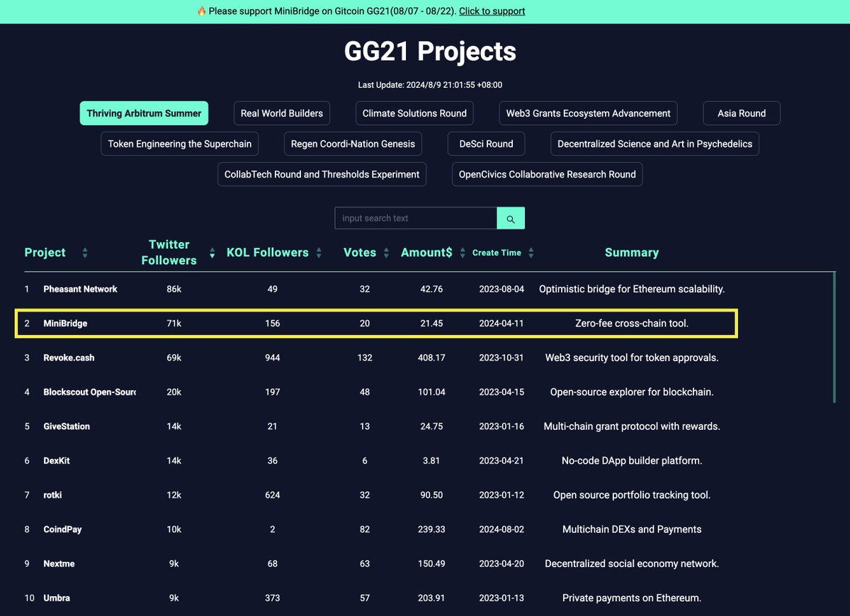
Task: Open rotki project
Action: 52,495
